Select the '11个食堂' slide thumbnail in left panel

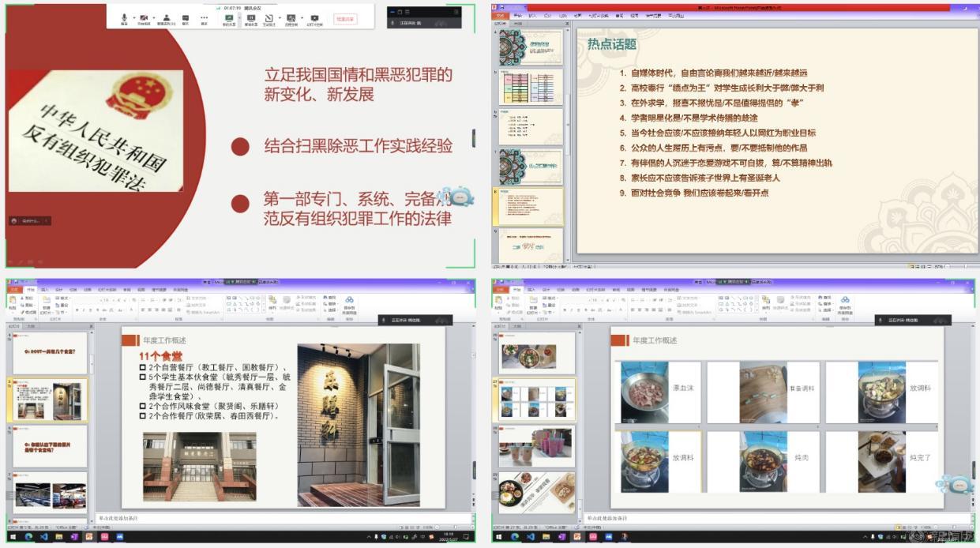[x=51, y=401]
